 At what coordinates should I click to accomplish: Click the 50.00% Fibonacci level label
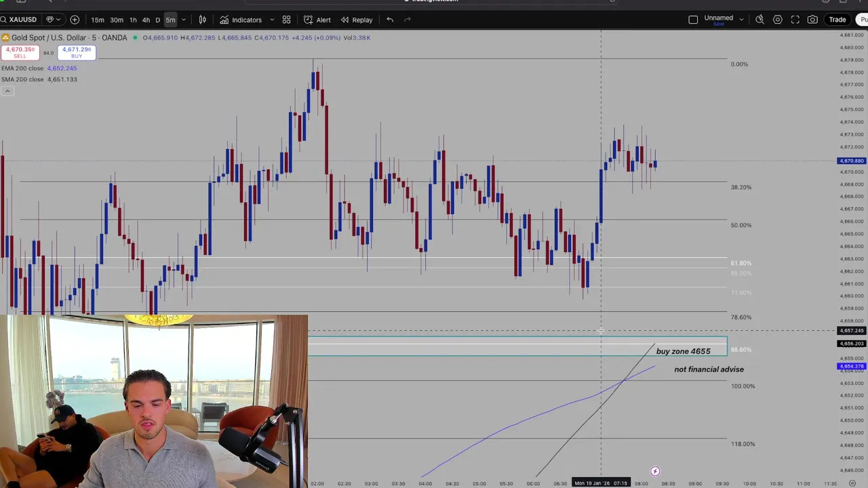(x=741, y=225)
